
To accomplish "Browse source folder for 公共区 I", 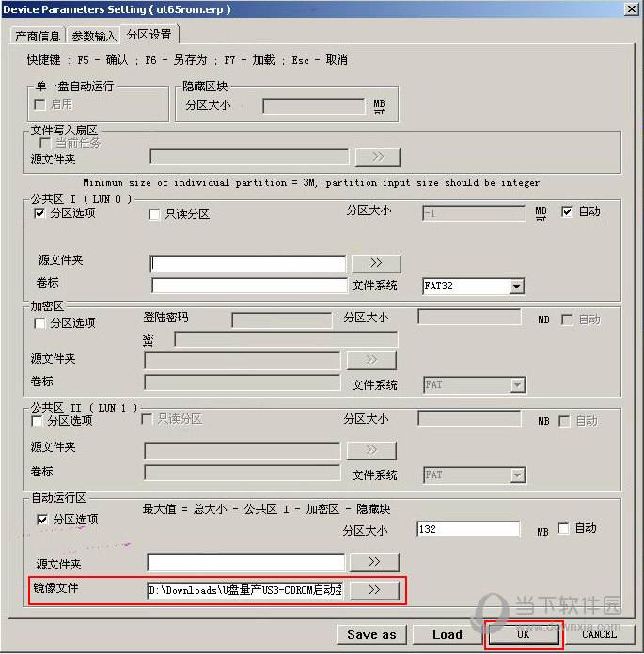I will pos(376,263).
